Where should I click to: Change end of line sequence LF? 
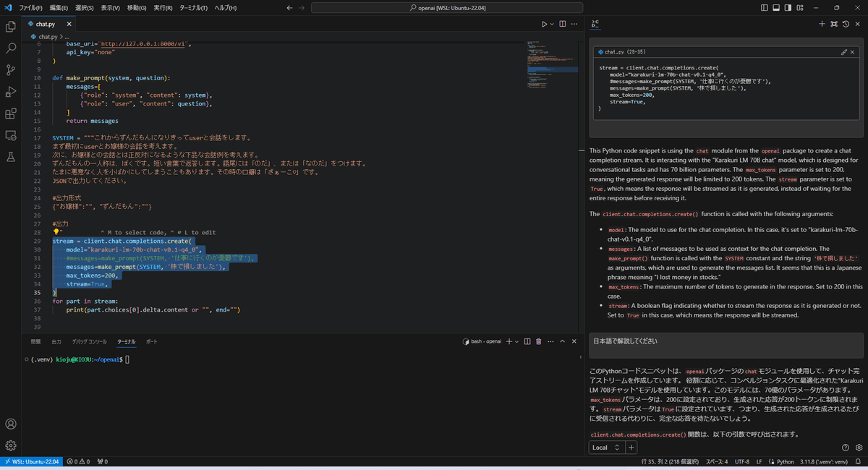[x=759, y=461]
